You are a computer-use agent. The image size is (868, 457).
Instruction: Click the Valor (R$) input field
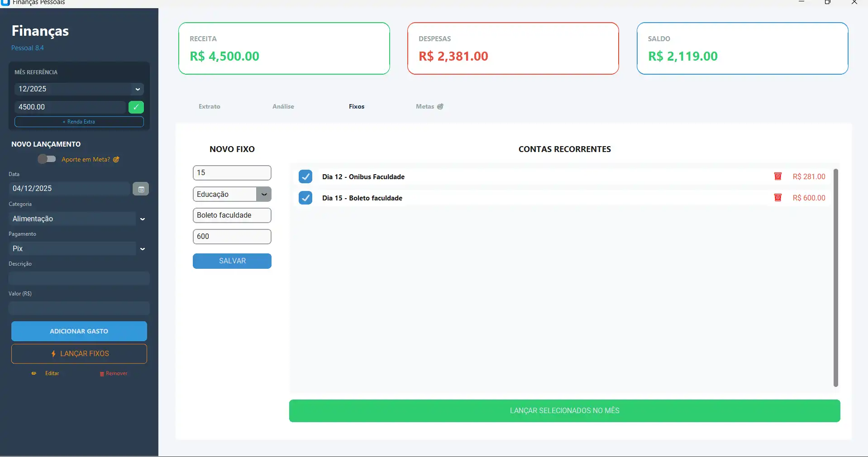pos(79,308)
